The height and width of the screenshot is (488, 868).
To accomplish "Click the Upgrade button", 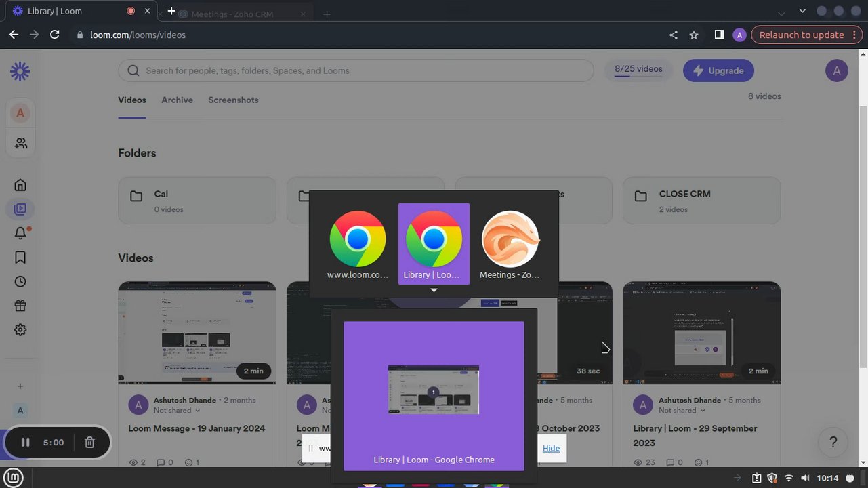I will [718, 70].
